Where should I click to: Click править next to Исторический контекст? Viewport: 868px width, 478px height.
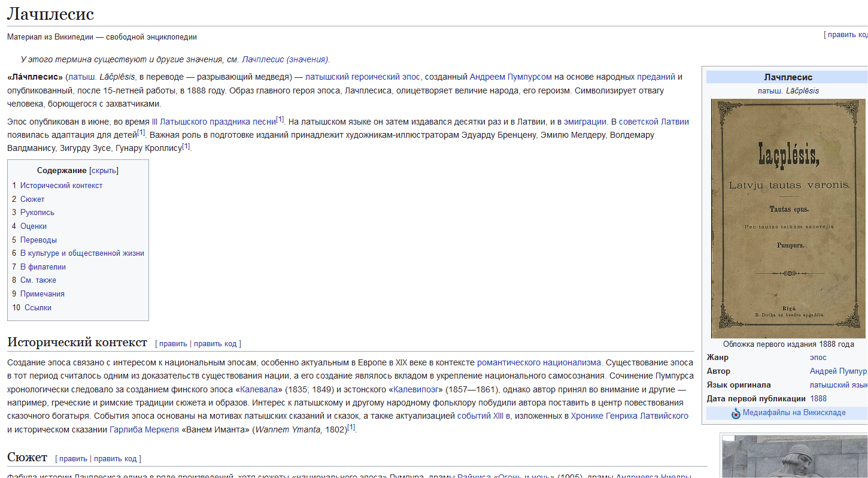[173, 344]
